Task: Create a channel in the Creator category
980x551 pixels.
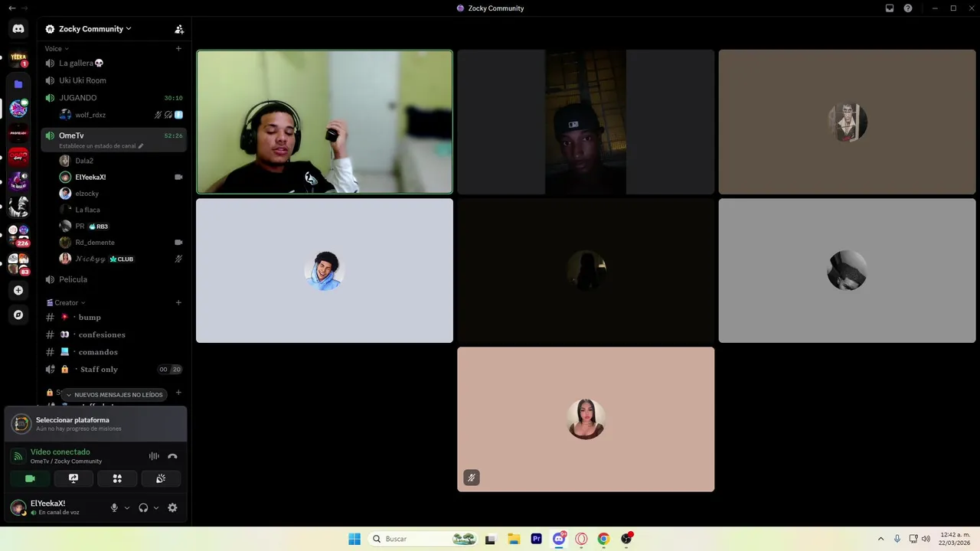Action: 178,302
